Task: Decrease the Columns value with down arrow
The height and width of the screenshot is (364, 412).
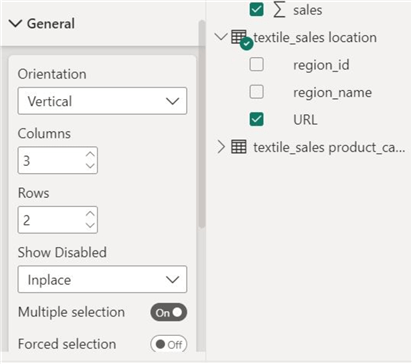Action: pyautogui.click(x=90, y=166)
